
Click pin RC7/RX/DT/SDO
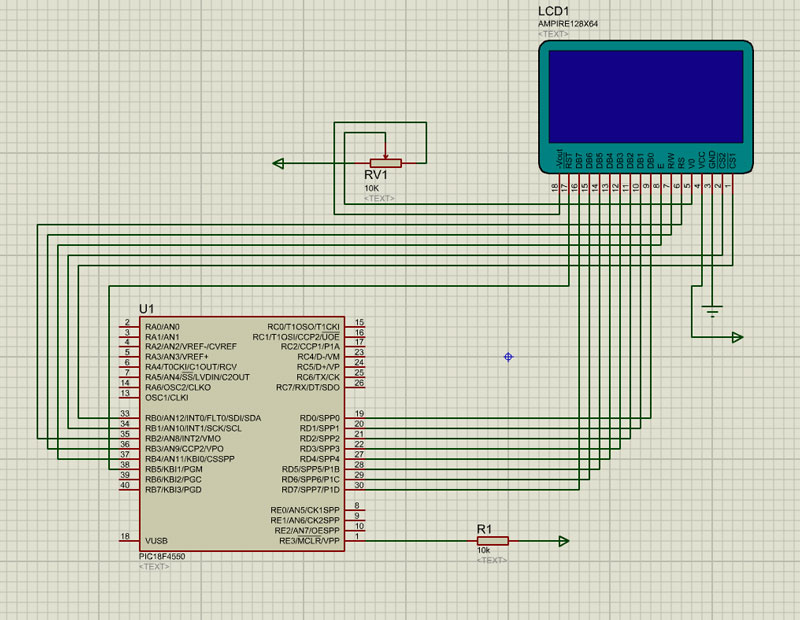pos(308,387)
